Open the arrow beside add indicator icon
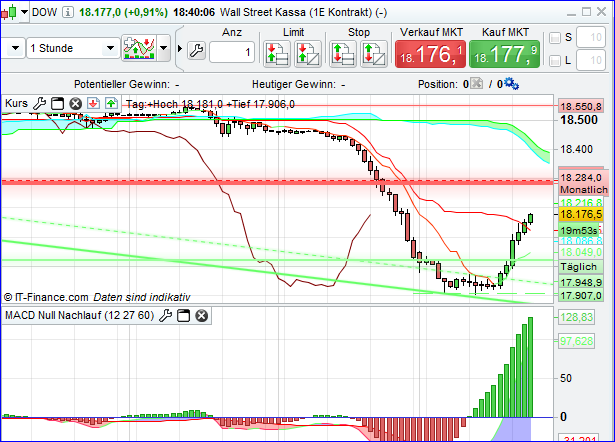615x442 pixels. coord(164,48)
